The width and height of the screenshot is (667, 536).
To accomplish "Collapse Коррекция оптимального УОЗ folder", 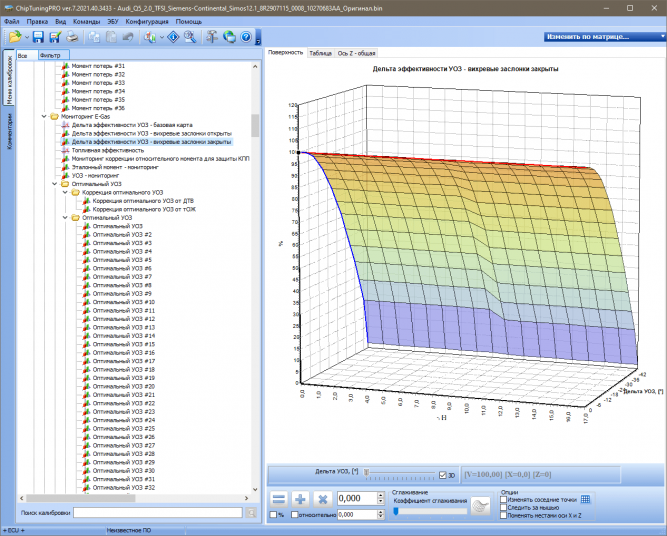I will coord(65,192).
